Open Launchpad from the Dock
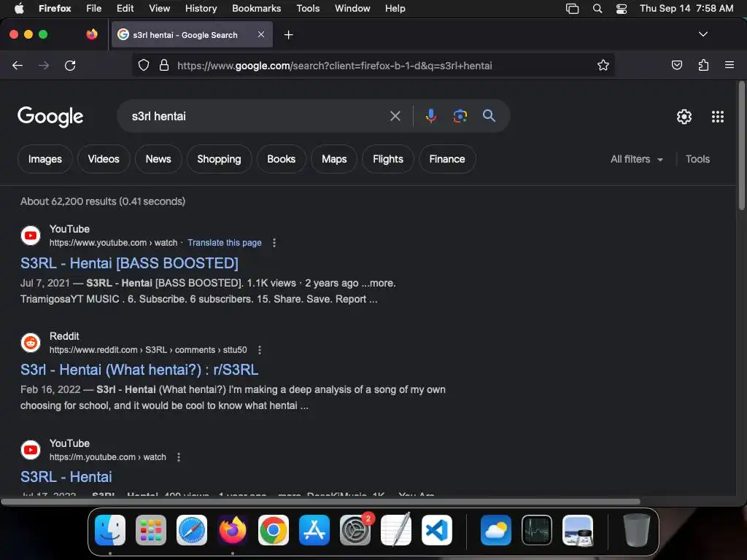This screenshot has height=560, width=747. [x=150, y=530]
